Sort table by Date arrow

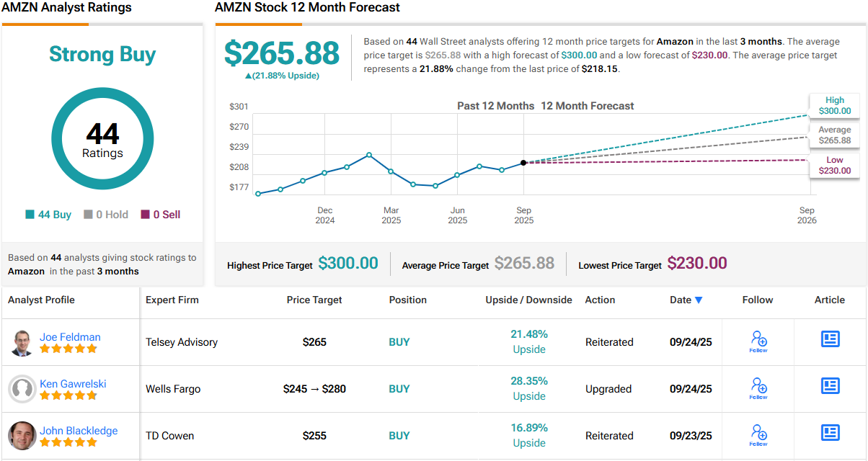(699, 300)
